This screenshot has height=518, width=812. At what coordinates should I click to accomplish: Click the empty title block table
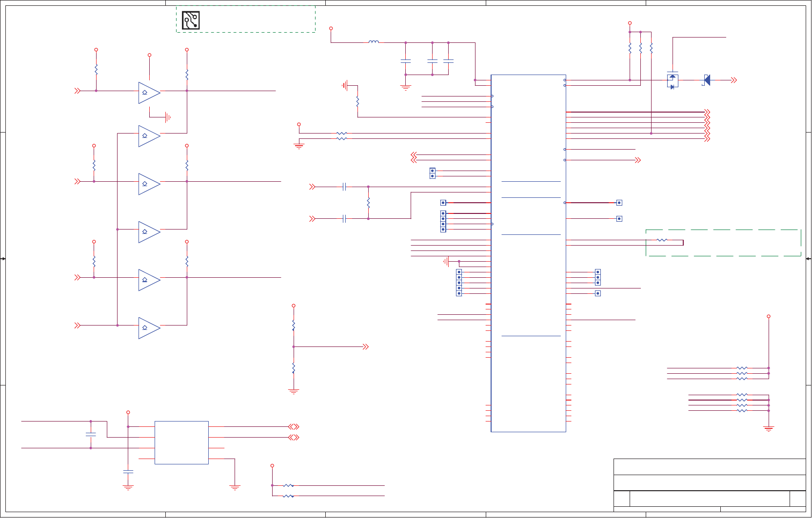[710, 485]
